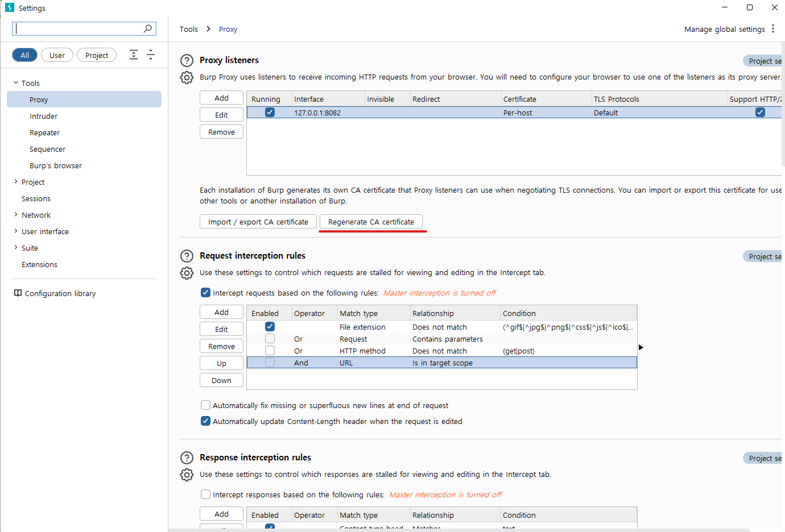Click the magnifier icon in the search box
This screenshot has width=785, height=532.
click(148, 28)
